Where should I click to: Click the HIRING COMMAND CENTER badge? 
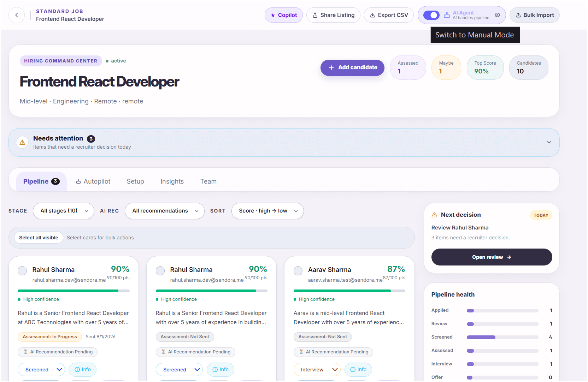click(61, 61)
